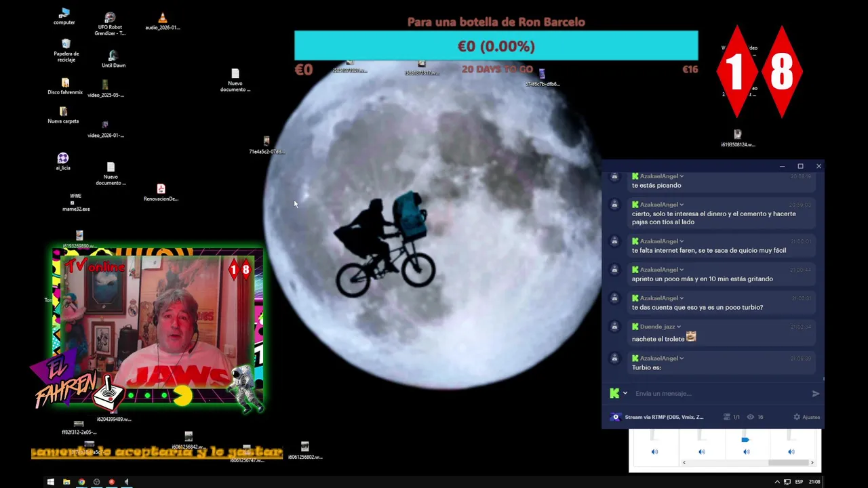Viewport: 868px width, 488px height.
Task: Select the 574f6c7b-dfb6 file
Action: coord(542,78)
